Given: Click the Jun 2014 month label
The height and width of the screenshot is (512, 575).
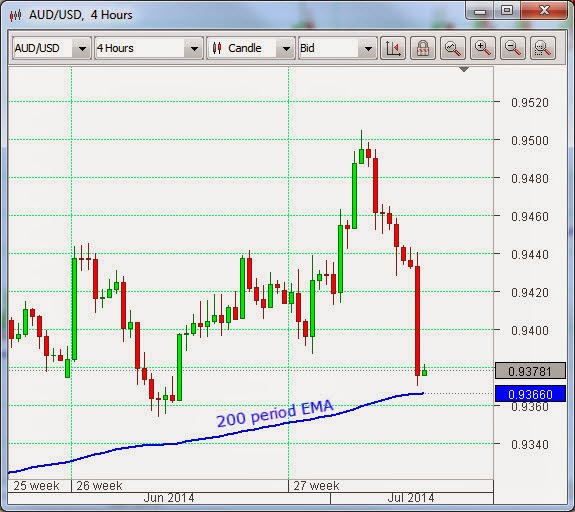Looking at the screenshot, I should [x=169, y=498].
